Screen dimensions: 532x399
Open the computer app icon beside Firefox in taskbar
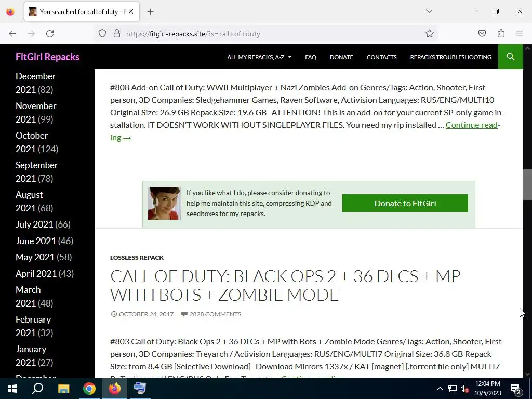(140, 389)
